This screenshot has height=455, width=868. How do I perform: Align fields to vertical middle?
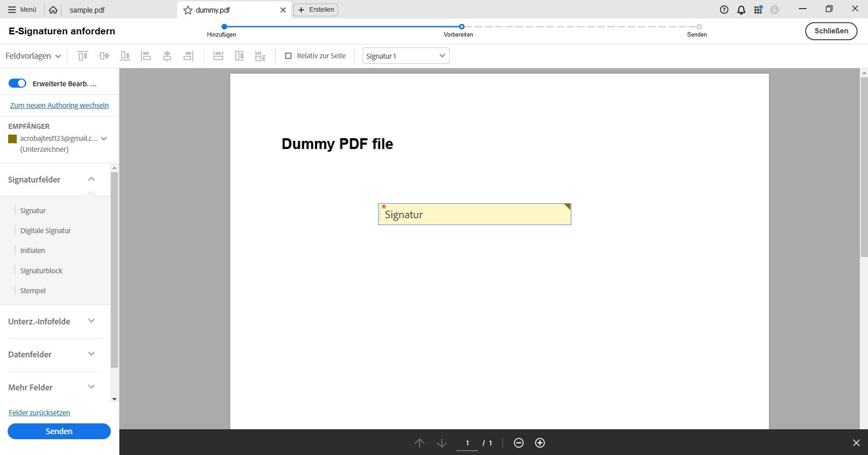tap(104, 56)
